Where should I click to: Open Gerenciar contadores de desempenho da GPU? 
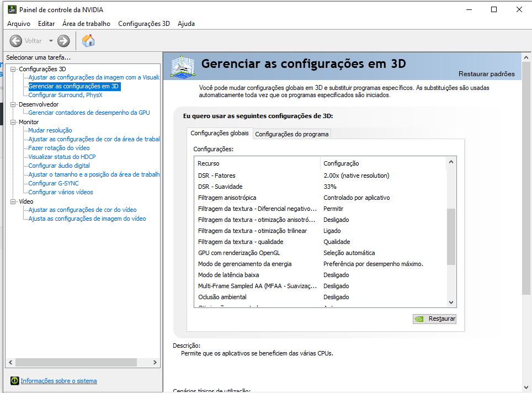tap(89, 113)
